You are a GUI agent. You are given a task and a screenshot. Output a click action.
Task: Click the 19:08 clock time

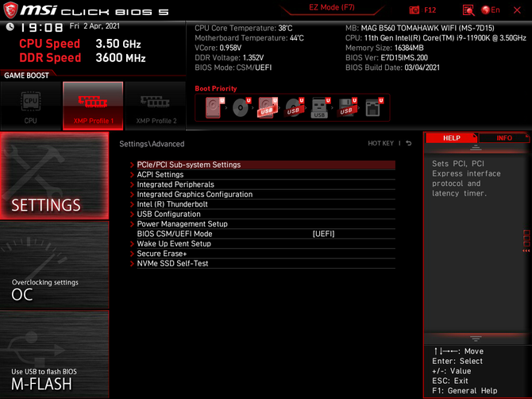41,27
